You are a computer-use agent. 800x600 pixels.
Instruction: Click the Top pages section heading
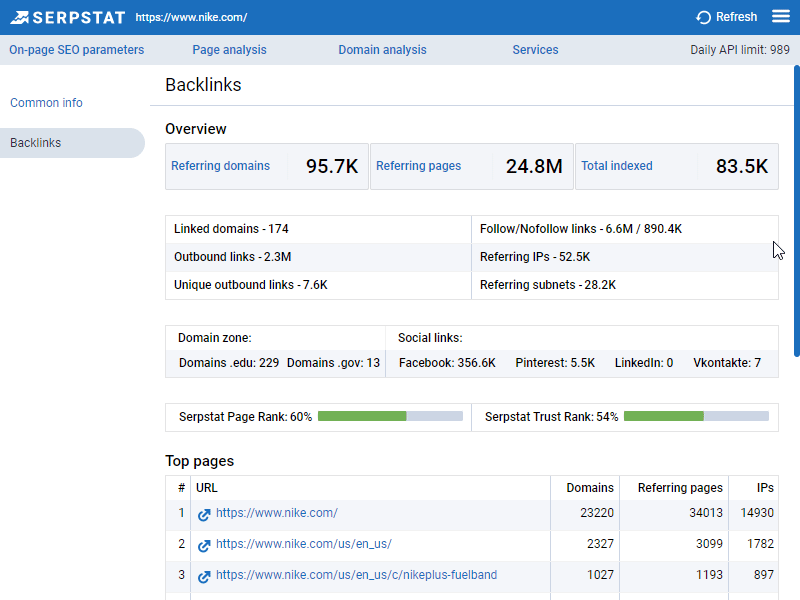click(x=199, y=461)
